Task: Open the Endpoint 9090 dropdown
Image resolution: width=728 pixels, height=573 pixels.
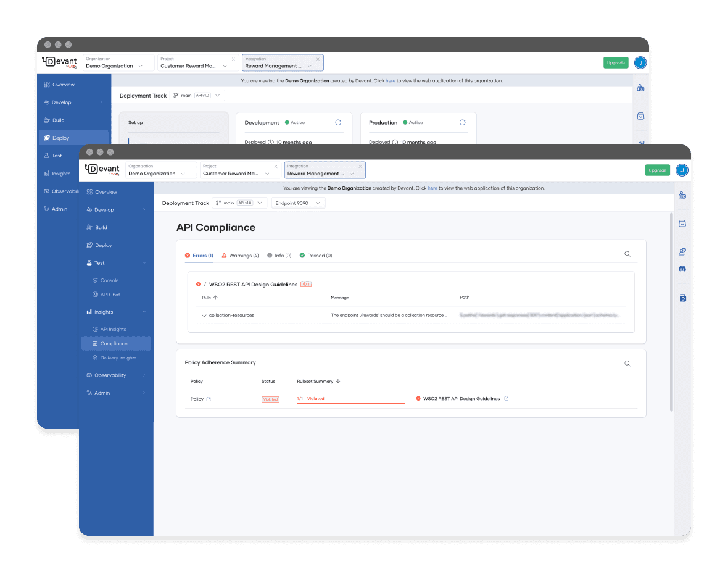Action: pyautogui.click(x=298, y=203)
